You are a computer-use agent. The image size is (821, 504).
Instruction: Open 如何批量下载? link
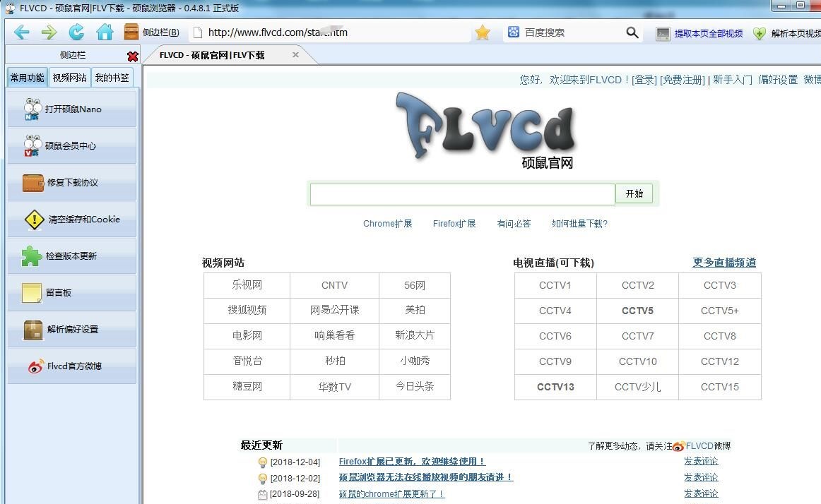579,224
